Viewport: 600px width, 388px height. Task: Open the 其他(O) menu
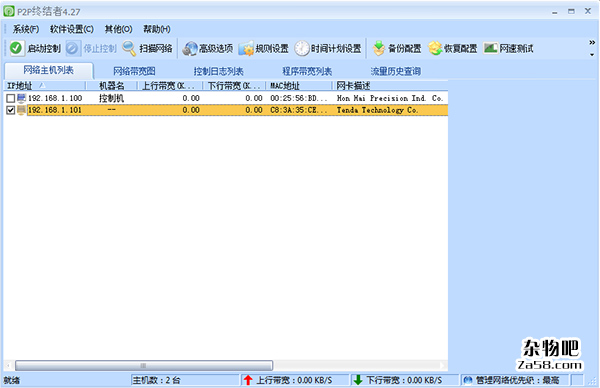click(x=119, y=29)
